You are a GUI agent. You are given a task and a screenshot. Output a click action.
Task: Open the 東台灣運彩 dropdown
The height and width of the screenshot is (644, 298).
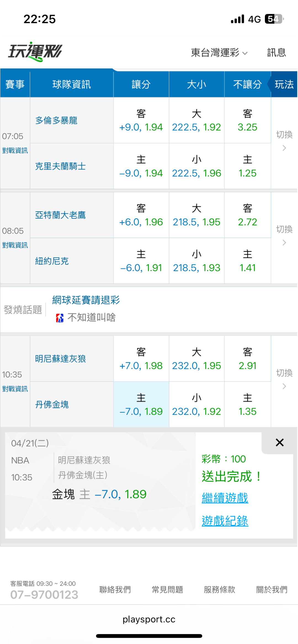tap(219, 52)
